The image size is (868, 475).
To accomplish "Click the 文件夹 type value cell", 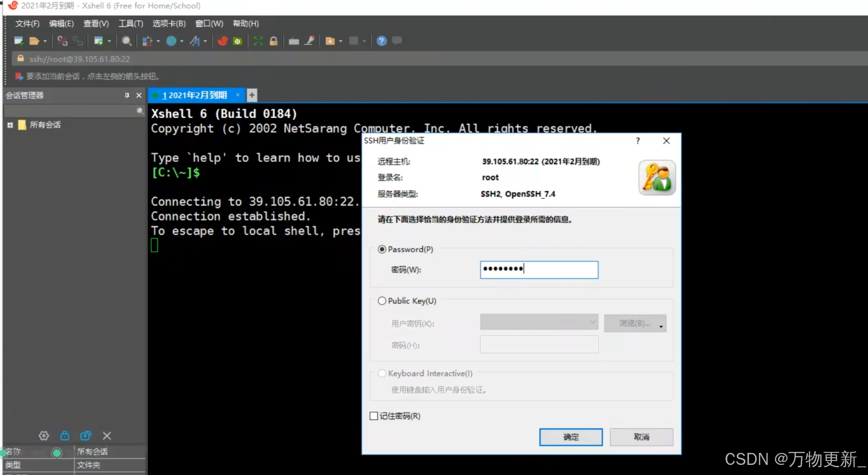I will point(110,465).
